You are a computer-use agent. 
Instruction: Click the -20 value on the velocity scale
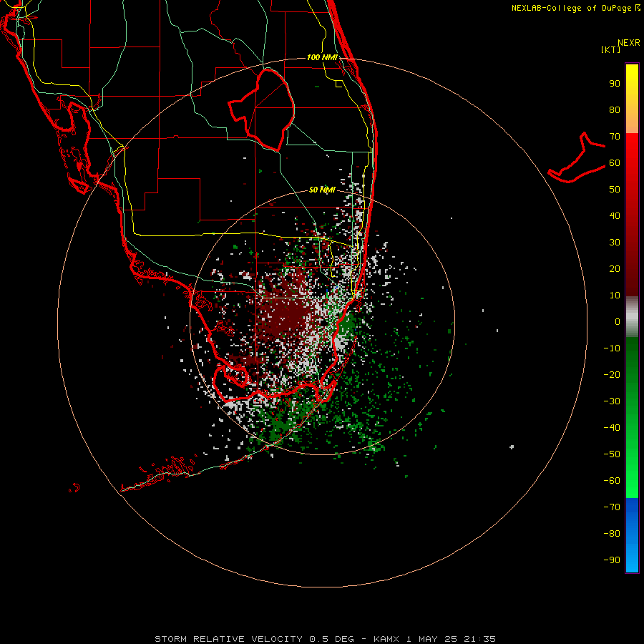[x=612, y=374]
